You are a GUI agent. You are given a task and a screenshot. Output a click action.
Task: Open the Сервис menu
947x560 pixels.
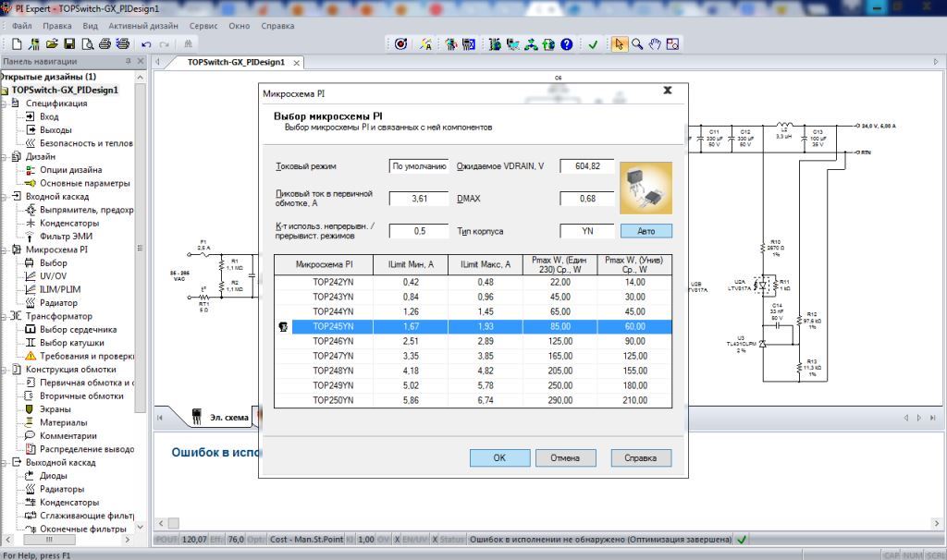tap(203, 26)
